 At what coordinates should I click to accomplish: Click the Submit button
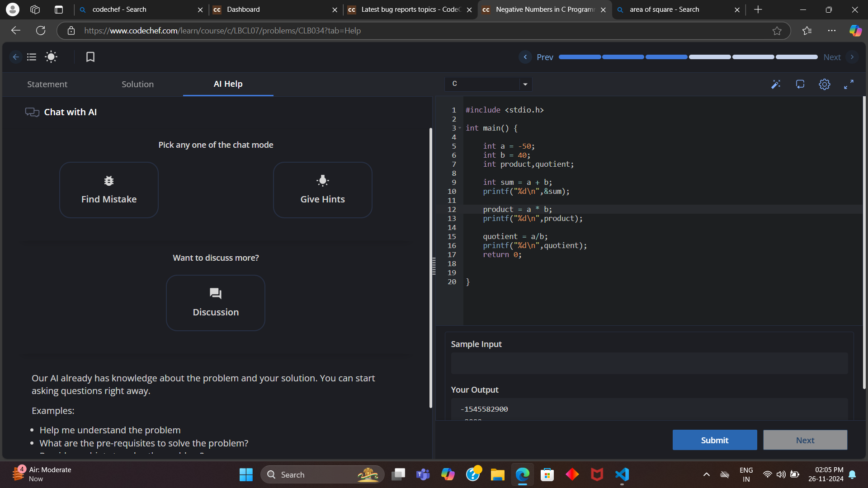[714, 440]
